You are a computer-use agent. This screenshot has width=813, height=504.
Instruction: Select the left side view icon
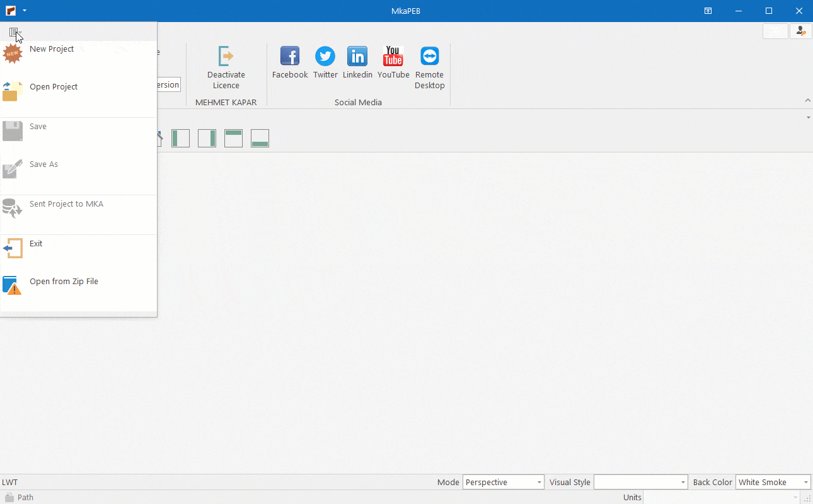(180, 138)
